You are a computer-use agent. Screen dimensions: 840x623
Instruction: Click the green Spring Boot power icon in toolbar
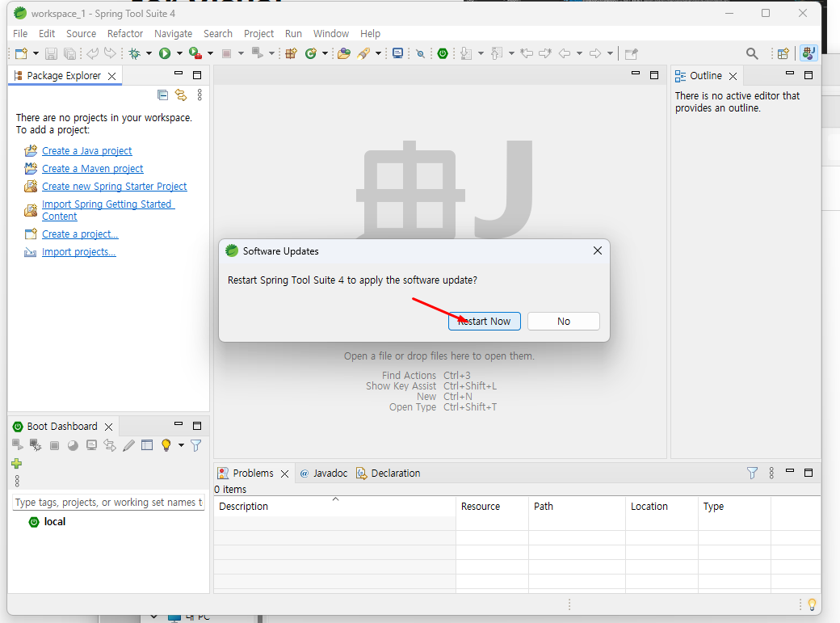(443, 53)
